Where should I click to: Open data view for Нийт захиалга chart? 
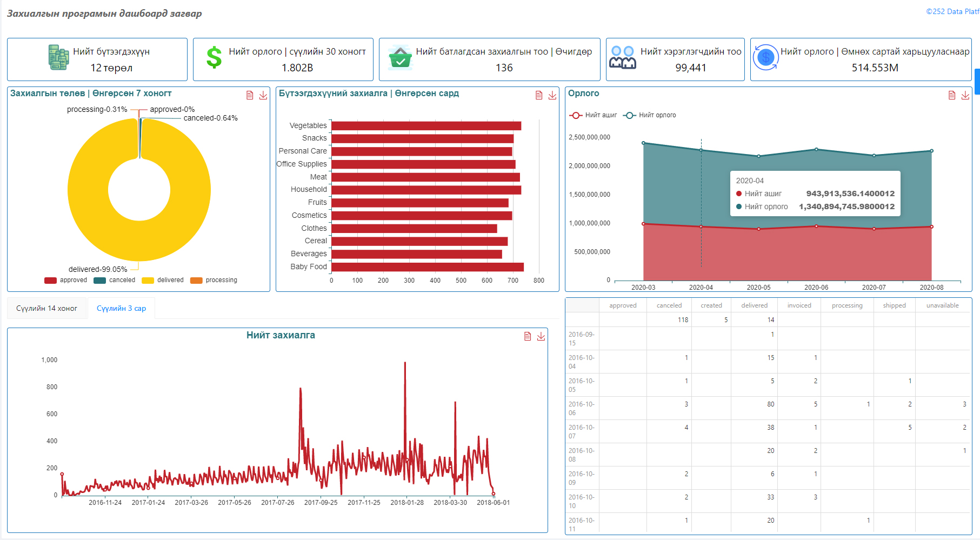pos(528,336)
